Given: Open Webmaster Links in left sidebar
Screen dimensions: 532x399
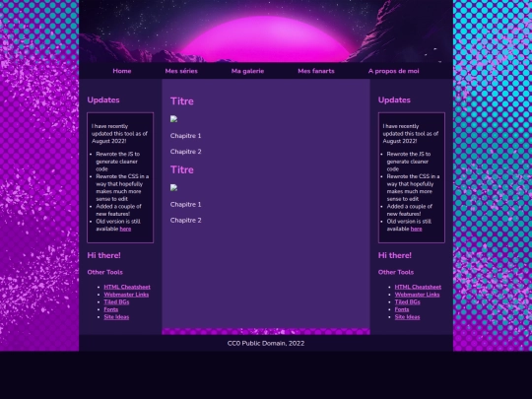Looking at the screenshot, I should coord(126,295).
